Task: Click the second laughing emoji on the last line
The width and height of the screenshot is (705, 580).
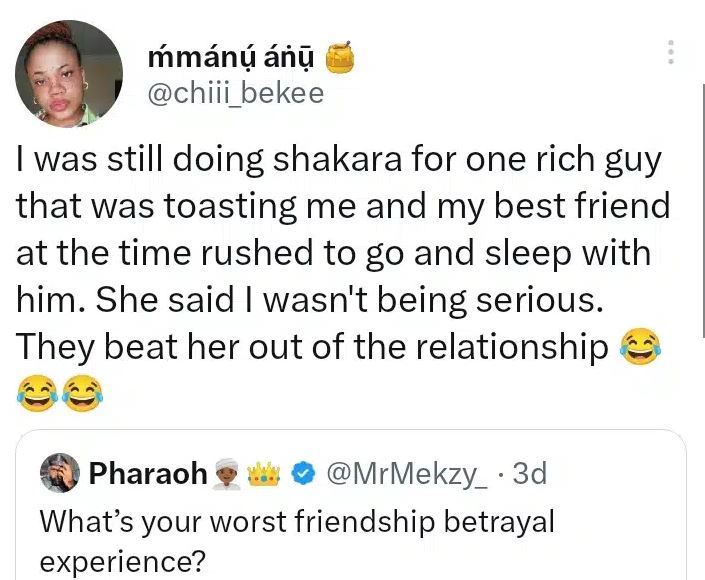Action: 83,393
